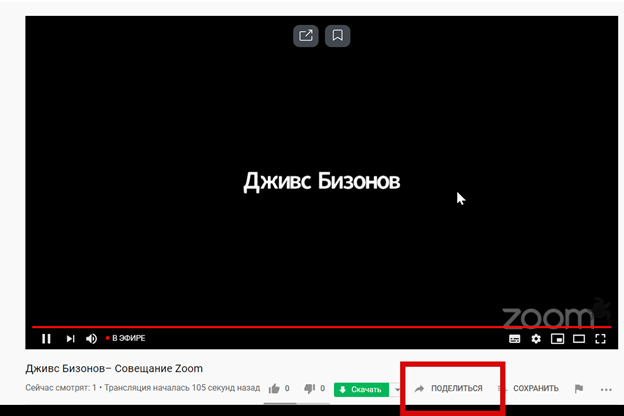Dislike the video with thumbs down
This screenshot has width=624, height=416.
(309, 389)
